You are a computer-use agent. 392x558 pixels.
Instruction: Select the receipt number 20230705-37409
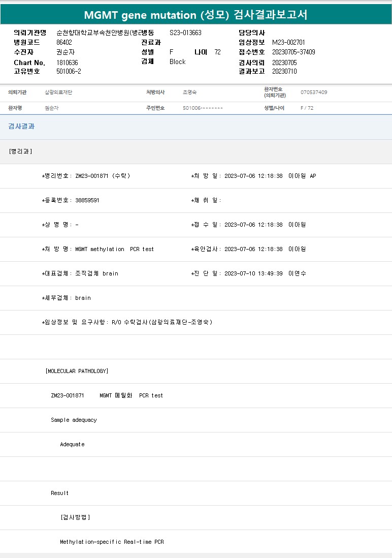(293, 52)
